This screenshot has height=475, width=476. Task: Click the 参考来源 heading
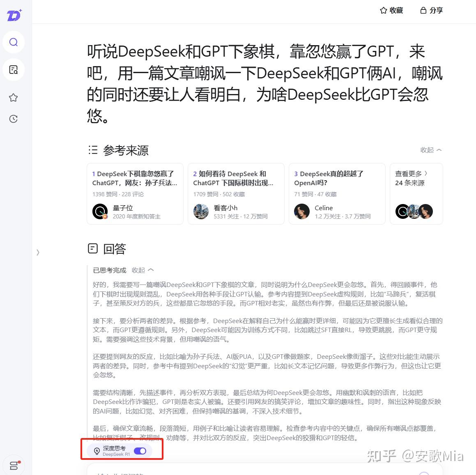pos(126,150)
